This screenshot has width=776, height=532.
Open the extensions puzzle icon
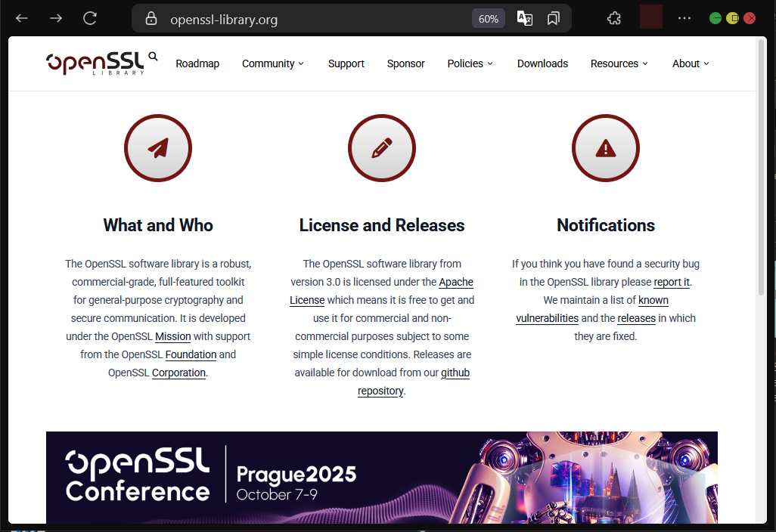click(x=613, y=19)
